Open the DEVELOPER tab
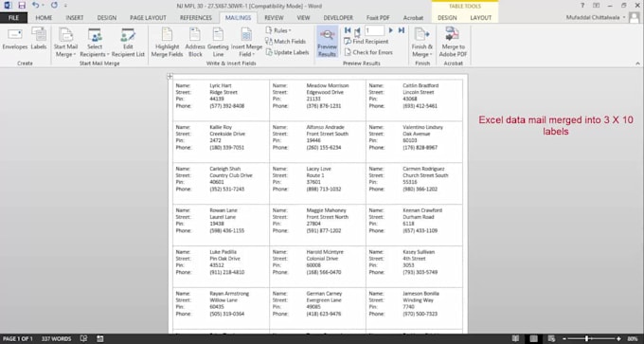This screenshot has width=644, height=344. pos(338,18)
